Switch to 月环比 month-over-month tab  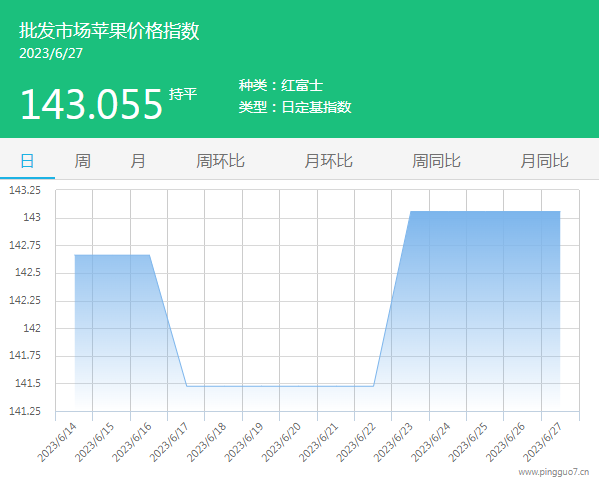pyautogui.click(x=328, y=161)
